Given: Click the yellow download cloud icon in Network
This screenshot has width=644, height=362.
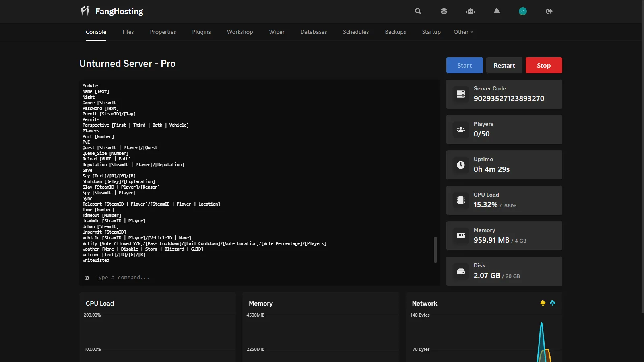Looking at the screenshot, I should 543,303.
